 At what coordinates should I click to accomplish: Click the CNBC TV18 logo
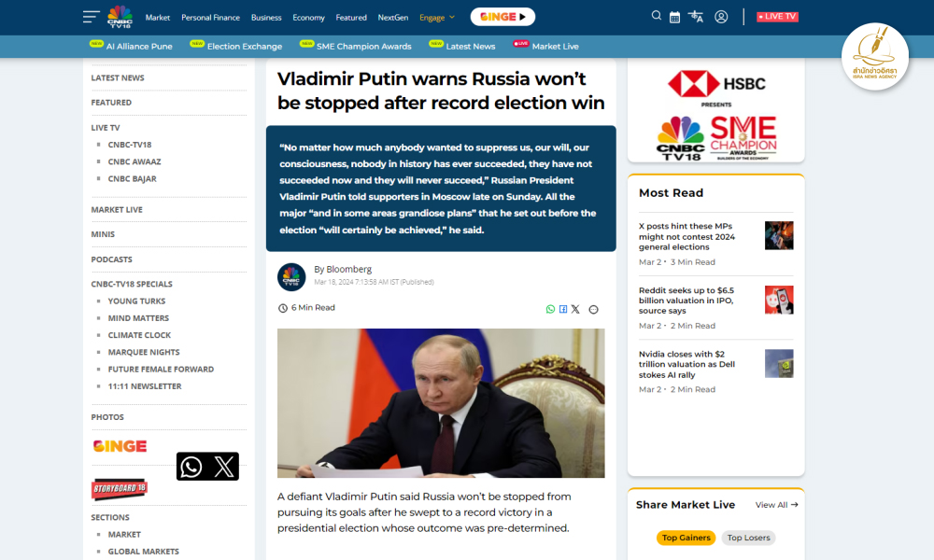(x=120, y=17)
